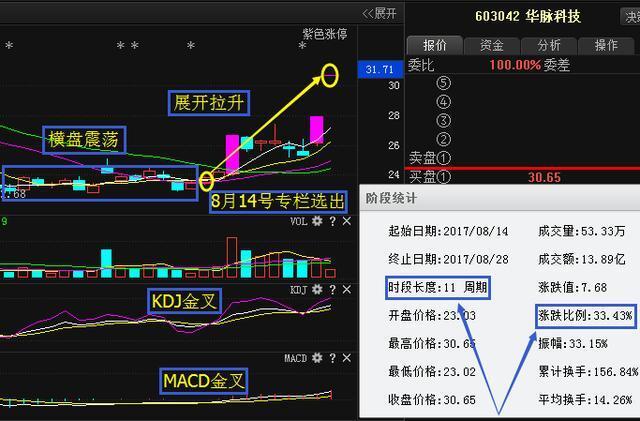The width and height of the screenshot is (640, 421).
Task: Click VOL panel help question mark
Action: click(331, 222)
